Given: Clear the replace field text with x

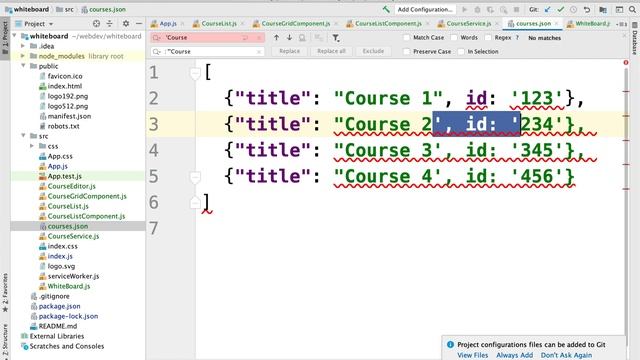Looking at the screenshot, I should point(259,52).
